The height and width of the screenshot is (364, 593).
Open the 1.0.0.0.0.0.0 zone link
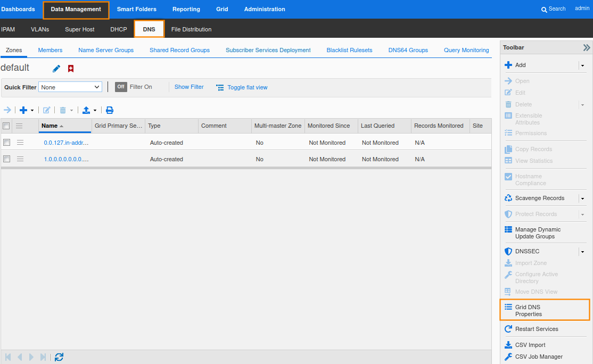[x=66, y=159]
